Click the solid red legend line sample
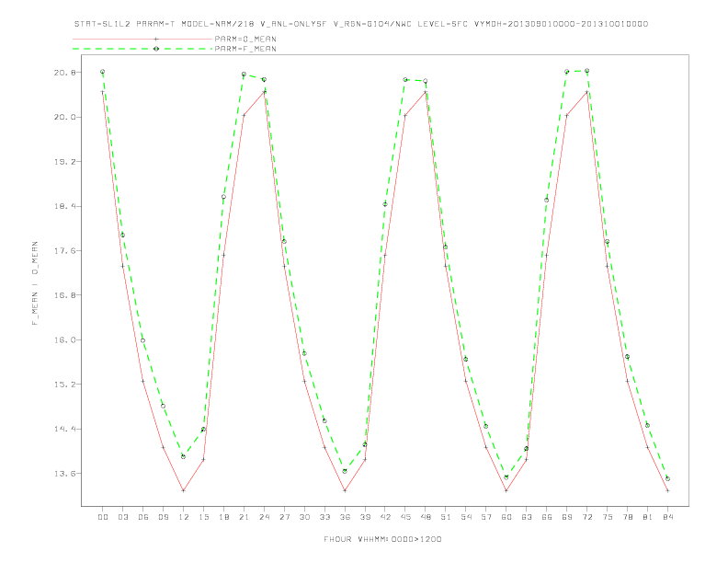Image resolution: width=728 pixels, height=563 pixels. point(142,39)
